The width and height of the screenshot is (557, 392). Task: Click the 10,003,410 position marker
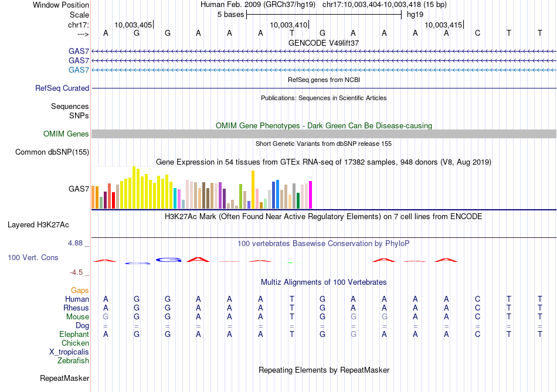pos(288,25)
